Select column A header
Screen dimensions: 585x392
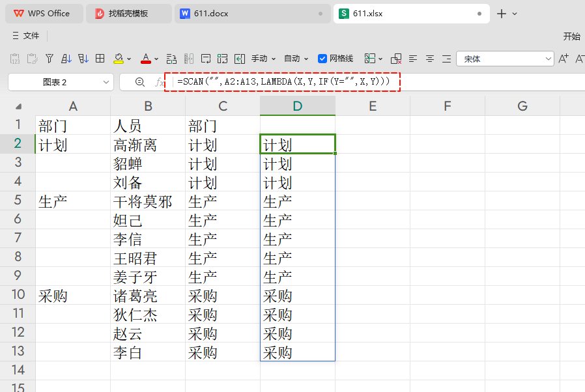point(73,106)
